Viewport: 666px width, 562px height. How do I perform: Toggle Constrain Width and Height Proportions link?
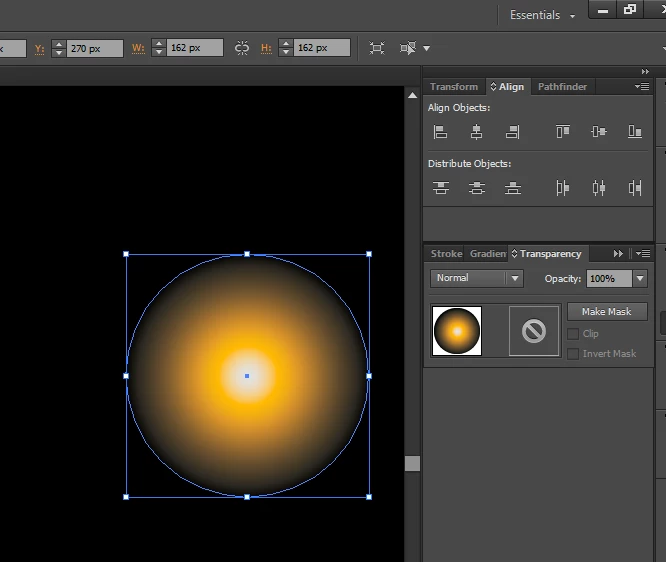coord(242,48)
